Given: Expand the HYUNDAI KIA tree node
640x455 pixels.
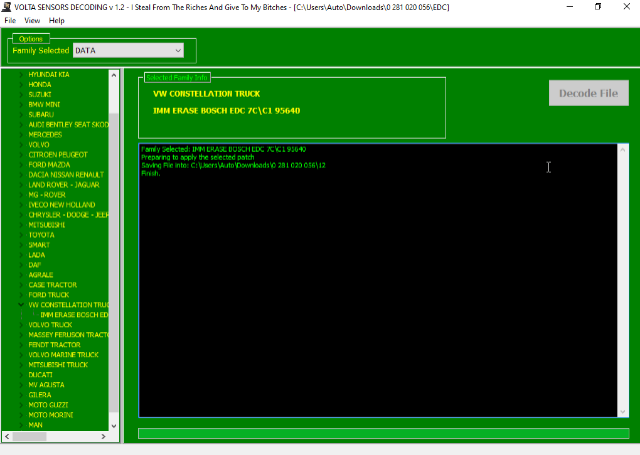Looking at the screenshot, I should coord(21,75).
